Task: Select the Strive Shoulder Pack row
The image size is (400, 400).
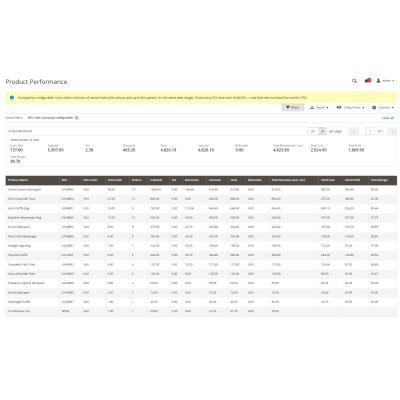Action: pyautogui.click(x=201, y=199)
